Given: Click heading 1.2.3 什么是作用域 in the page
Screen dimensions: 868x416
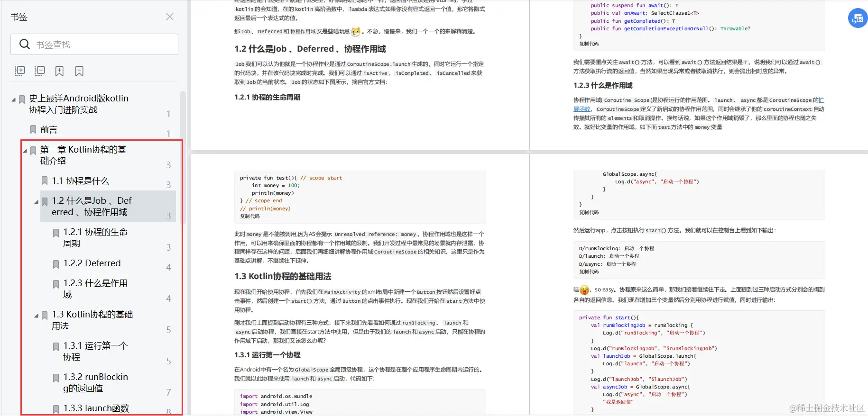Looking at the screenshot, I should point(603,85).
